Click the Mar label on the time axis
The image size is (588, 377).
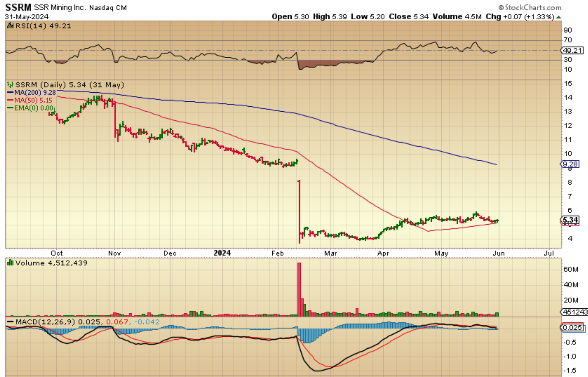tap(331, 253)
